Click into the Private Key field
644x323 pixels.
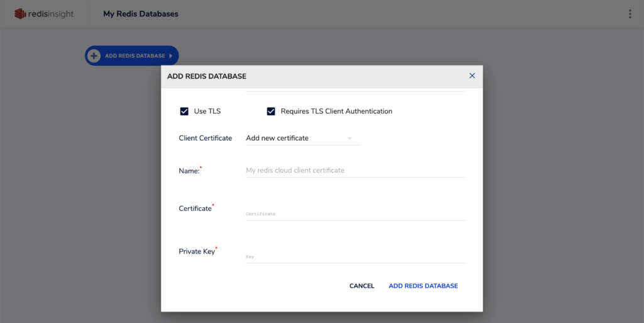coord(355,256)
